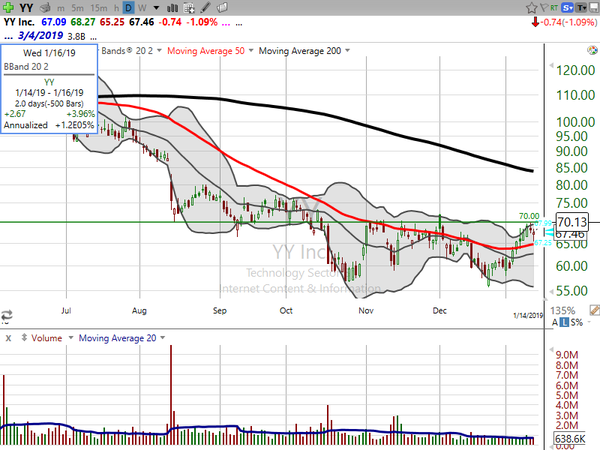
Task: Click the printer icon in the toolbar
Action: tap(46, 7)
